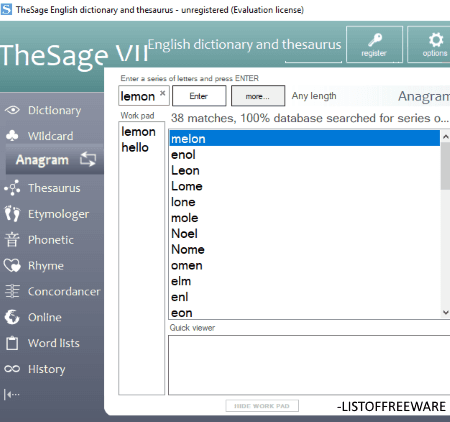Open the Wildcard section
This screenshot has height=422, width=450.
(50, 136)
